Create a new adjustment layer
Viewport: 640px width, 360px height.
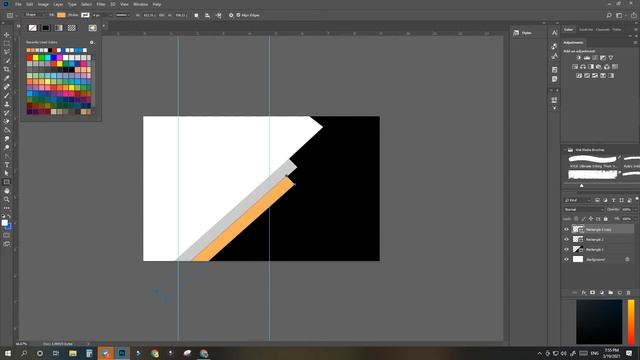click(602, 293)
